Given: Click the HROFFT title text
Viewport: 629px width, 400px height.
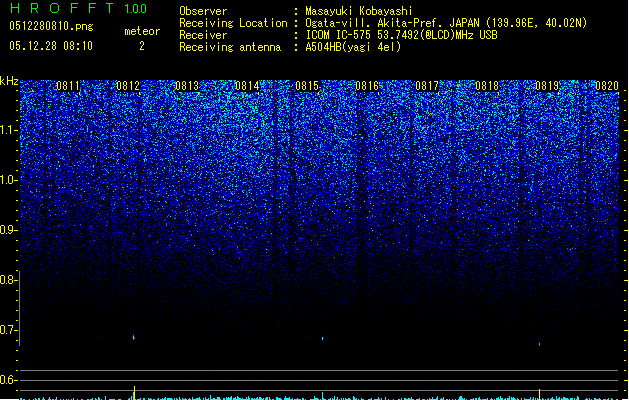Looking at the screenshot, I should tap(62, 8).
